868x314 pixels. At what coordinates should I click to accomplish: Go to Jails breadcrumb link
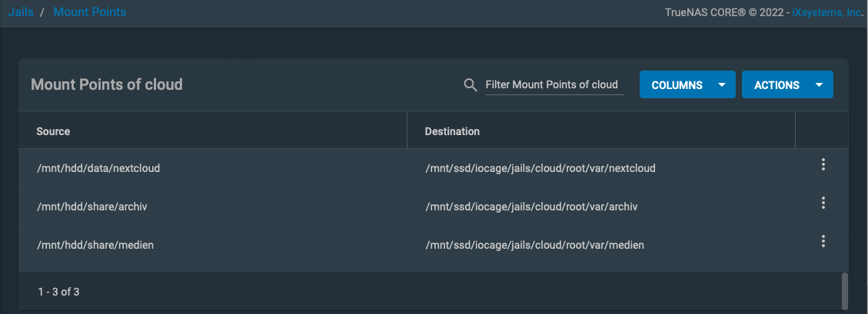[x=21, y=12]
